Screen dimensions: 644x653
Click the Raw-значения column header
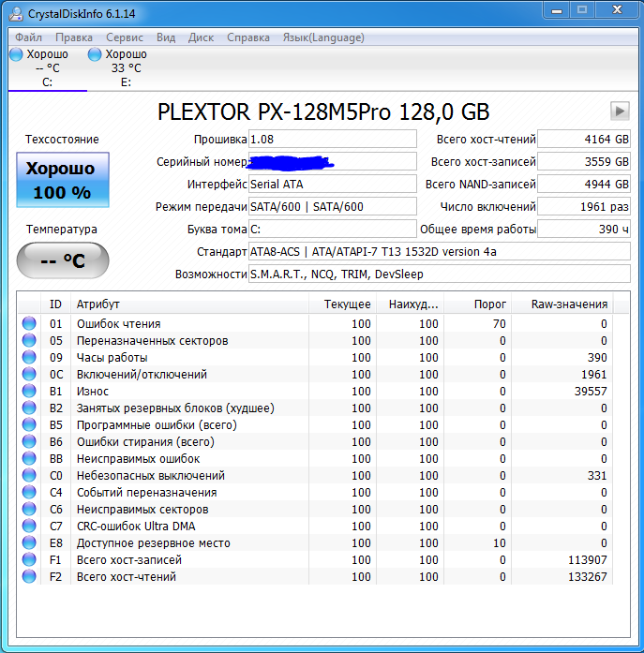tap(562, 304)
